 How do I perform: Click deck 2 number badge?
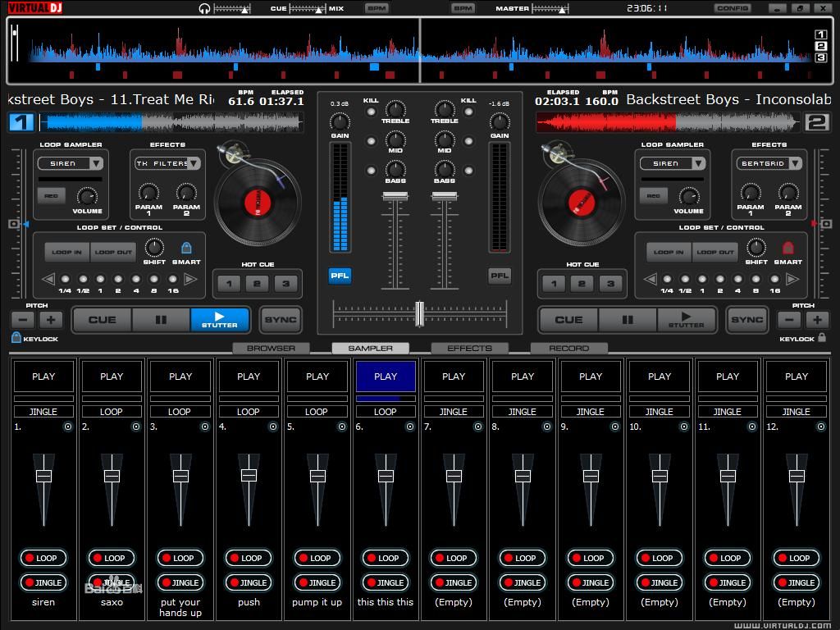[x=817, y=122]
